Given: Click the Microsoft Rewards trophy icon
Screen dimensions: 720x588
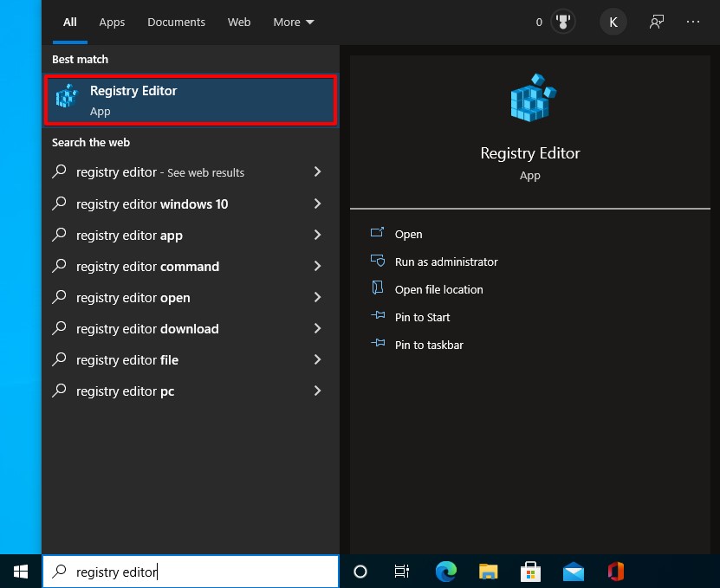Looking at the screenshot, I should tap(562, 22).
